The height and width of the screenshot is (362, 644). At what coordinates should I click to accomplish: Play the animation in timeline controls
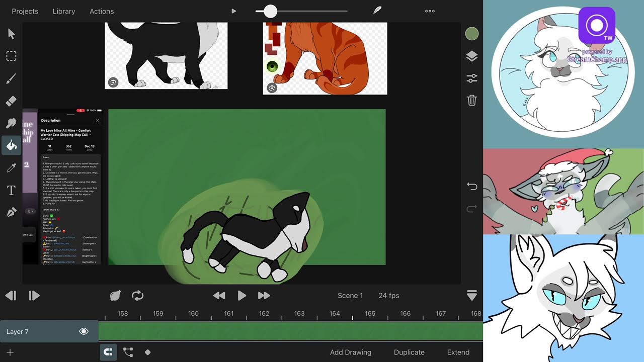click(x=242, y=296)
